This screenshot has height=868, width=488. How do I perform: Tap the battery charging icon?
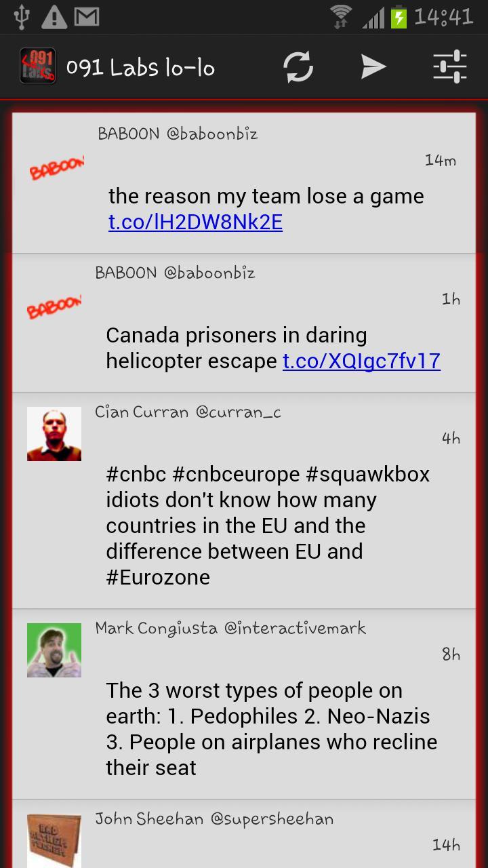click(x=399, y=17)
